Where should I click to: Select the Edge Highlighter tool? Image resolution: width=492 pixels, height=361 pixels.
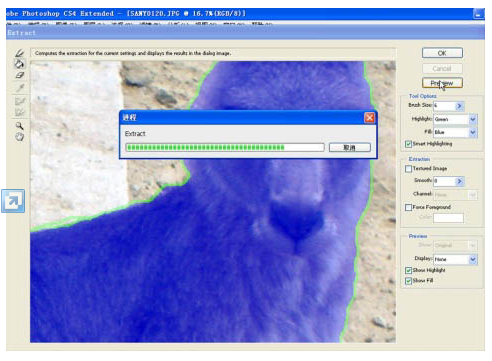coord(19,53)
